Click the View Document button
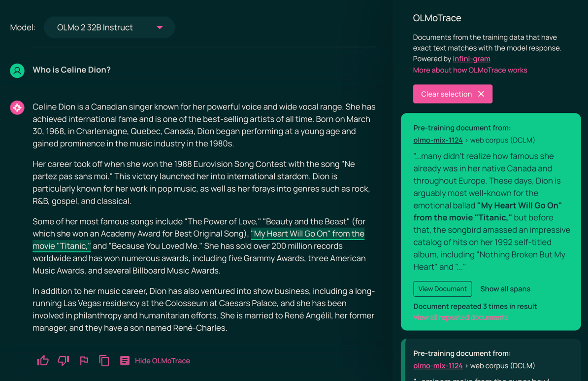 click(x=443, y=289)
